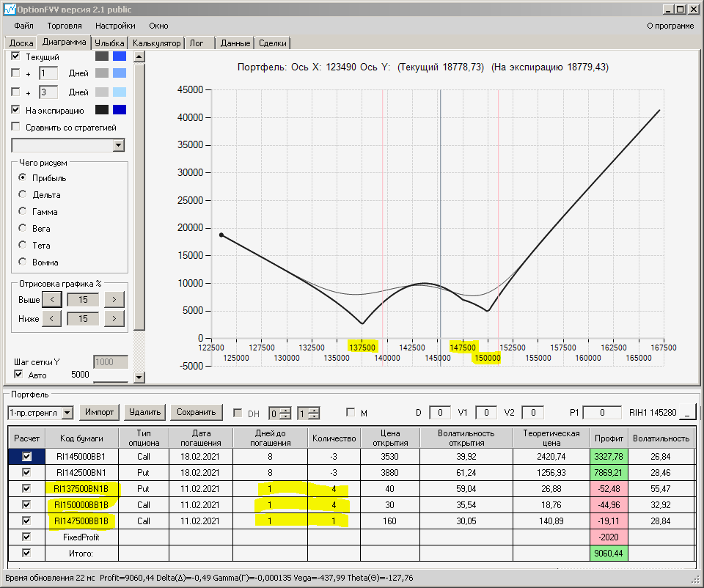Pick the dark gray Текущий color swatch
704x588 pixels.
pos(102,56)
